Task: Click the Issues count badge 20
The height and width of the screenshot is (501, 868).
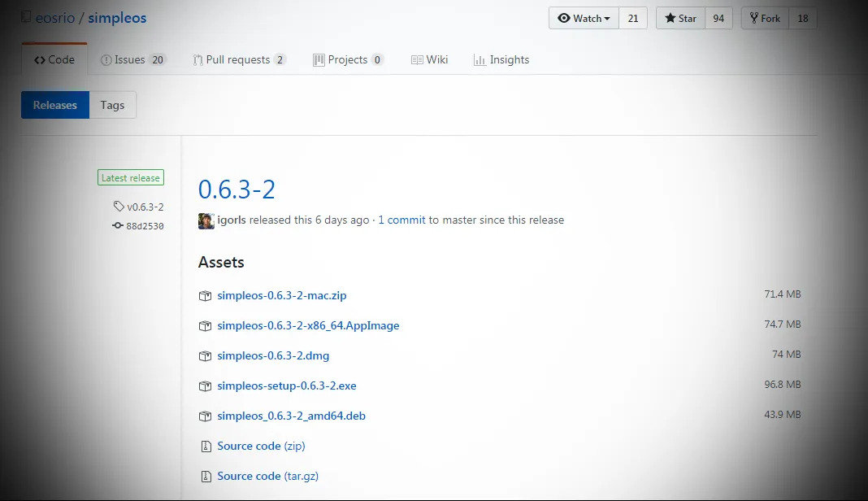Action: pos(158,59)
